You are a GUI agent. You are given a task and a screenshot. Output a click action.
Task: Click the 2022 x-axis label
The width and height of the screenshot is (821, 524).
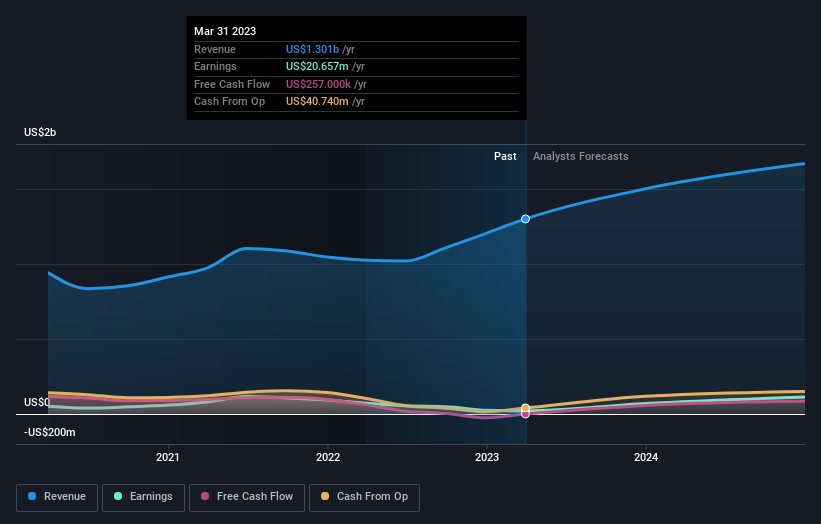(328, 457)
